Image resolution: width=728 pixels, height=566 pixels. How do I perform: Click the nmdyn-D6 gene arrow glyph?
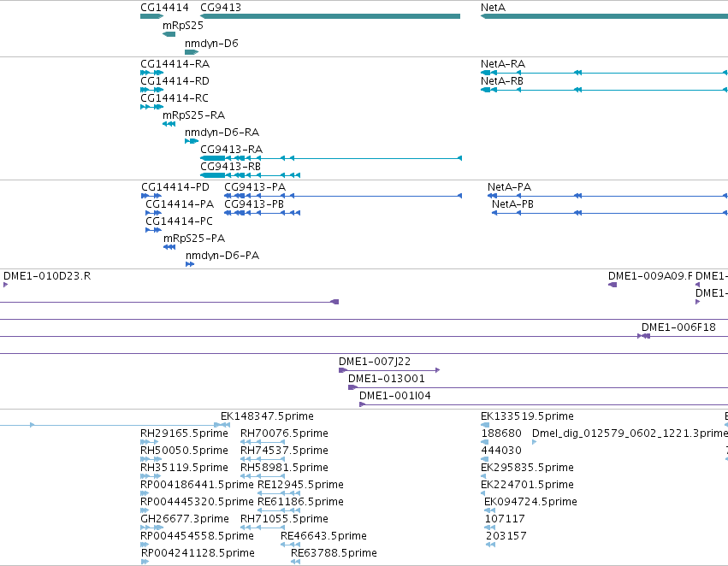click(192, 52)
